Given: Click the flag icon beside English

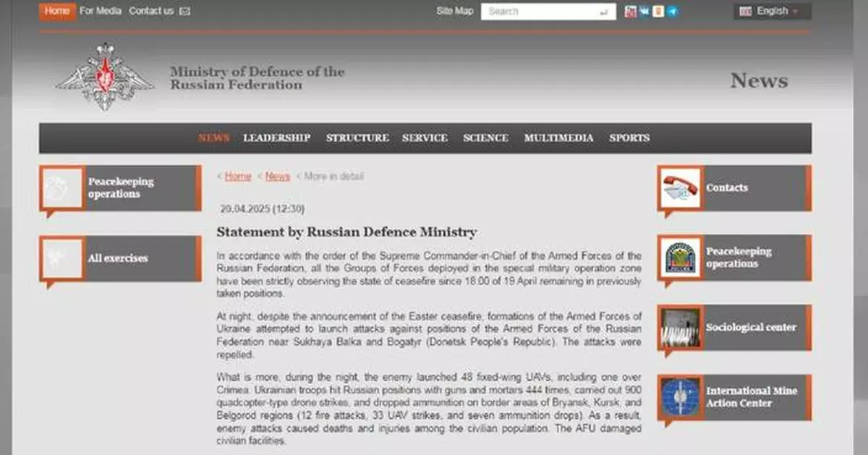Looking at the screenshot, I should coord(745,12).
